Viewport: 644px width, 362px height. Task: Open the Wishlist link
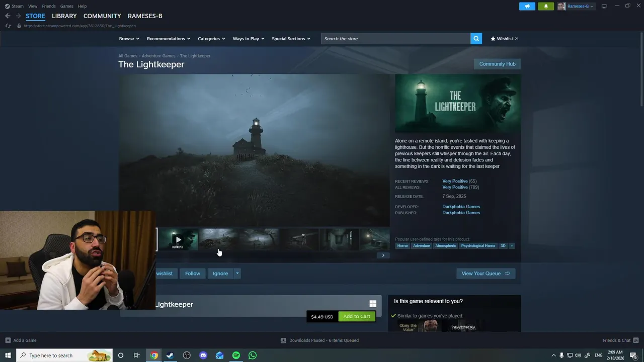tap(505, 39)
